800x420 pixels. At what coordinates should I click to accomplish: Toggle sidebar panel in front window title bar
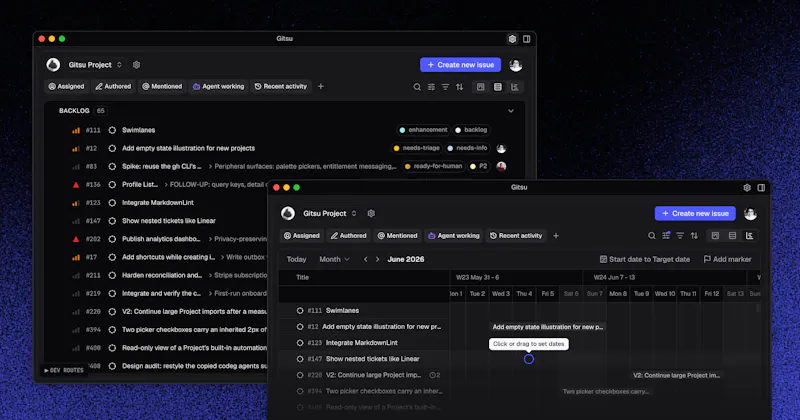[761, 188]
